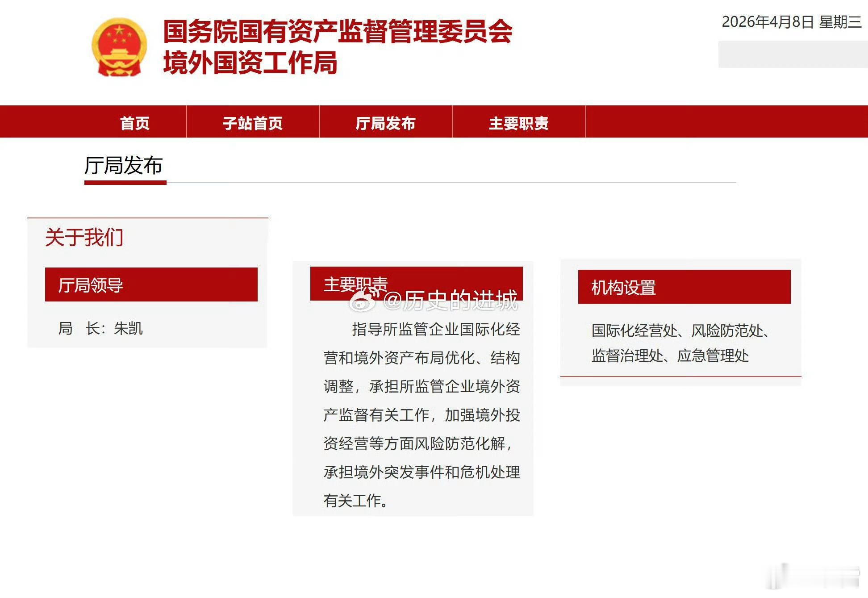Go to 子站首页 in the navigation bar

click(253, 123)
